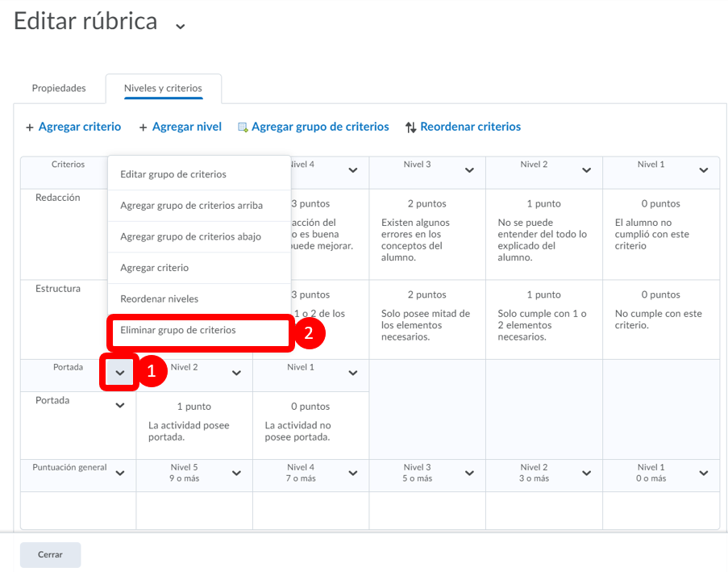This screenshot has width=728, height=572.
Task: Open the Portada criterion row chevron
Action: tap(120, 406)
